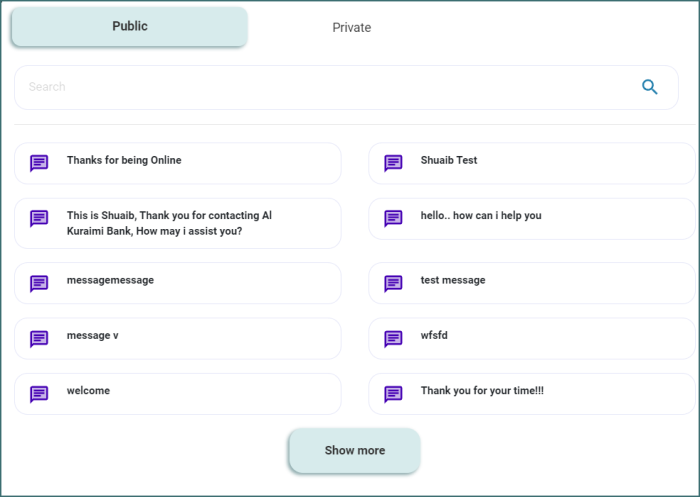Viewport: 700px width, 497px height.
Task: Select the 'Thanks for being Online' message text
Action: pos(124,160)
